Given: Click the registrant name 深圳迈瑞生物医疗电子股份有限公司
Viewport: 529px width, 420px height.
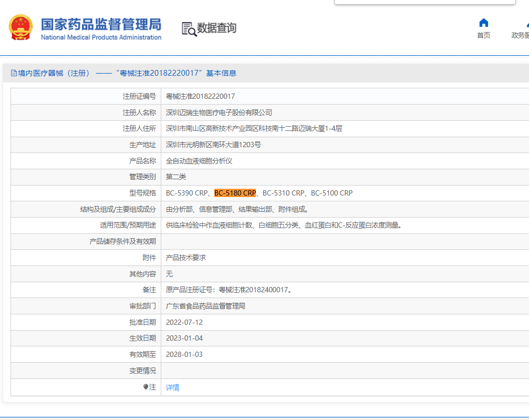Looking at the screenshot, I should tap(219, 112).
